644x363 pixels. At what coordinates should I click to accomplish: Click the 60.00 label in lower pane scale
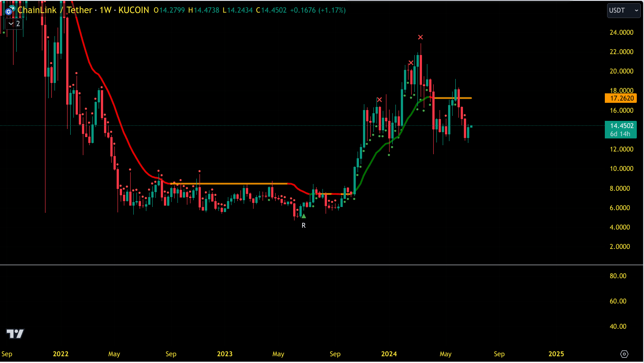pyautogui.click(x=618, y=301)
